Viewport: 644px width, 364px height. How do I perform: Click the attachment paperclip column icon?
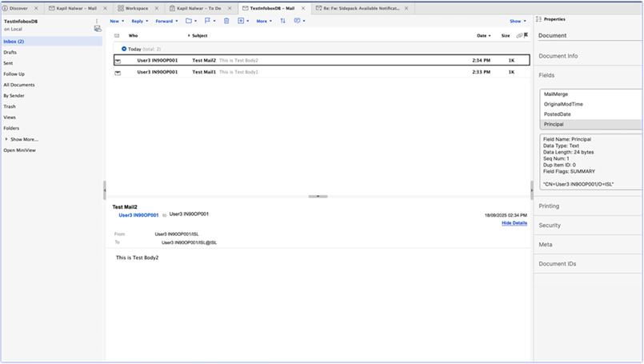[x=519, y=36]
